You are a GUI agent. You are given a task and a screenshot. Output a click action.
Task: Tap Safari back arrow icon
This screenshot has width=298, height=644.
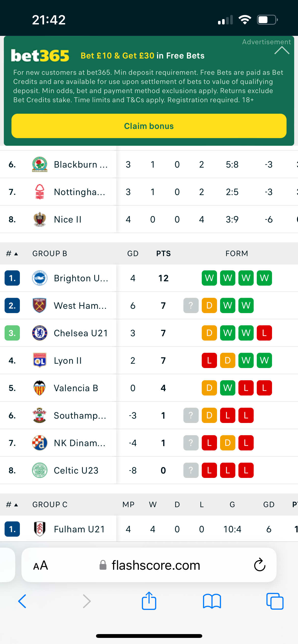(22, 601)
